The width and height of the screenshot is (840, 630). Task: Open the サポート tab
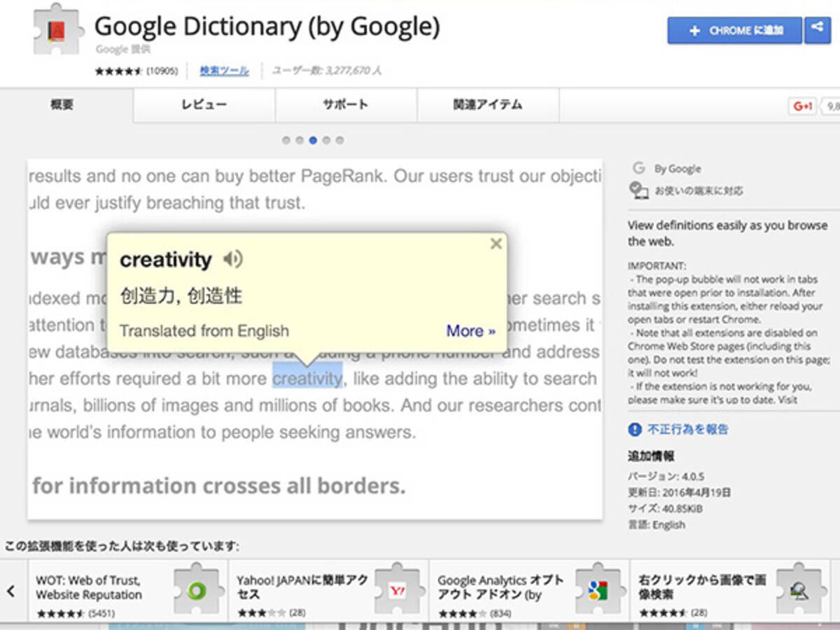click(345, 105)
